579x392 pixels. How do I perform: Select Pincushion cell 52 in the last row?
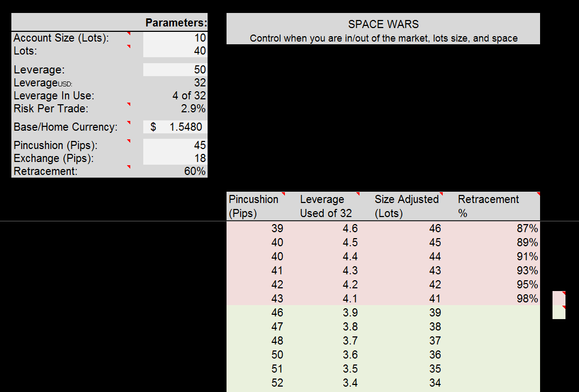click(x=256, y=382)
